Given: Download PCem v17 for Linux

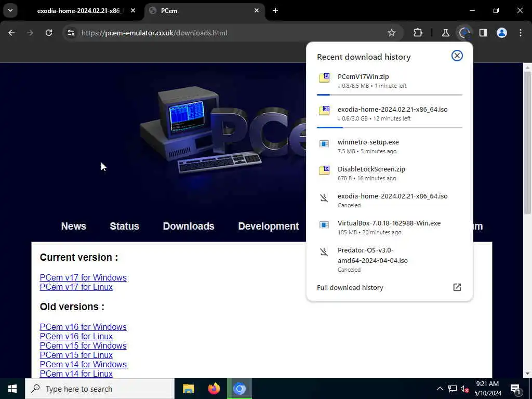Looking at the screenshot, I should tap(76, 287).
